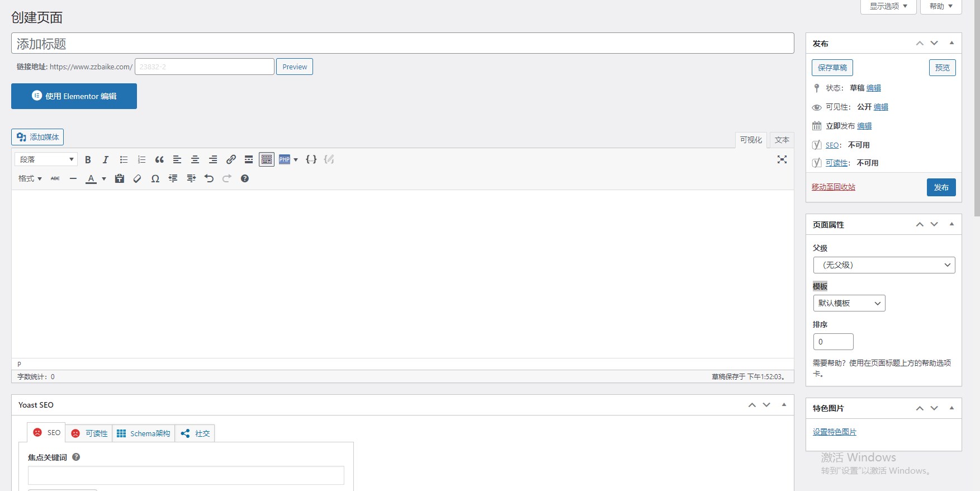Align text to the left

[x=177, y=160]
